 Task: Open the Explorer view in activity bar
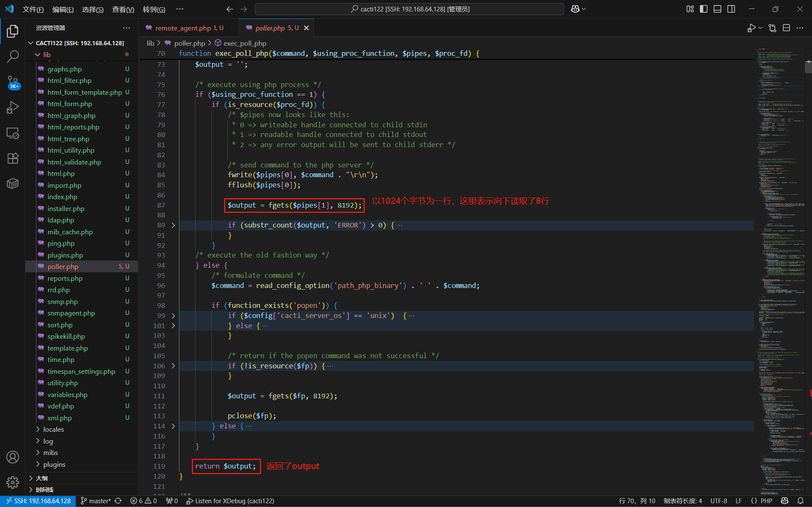[x=13, y=31]
